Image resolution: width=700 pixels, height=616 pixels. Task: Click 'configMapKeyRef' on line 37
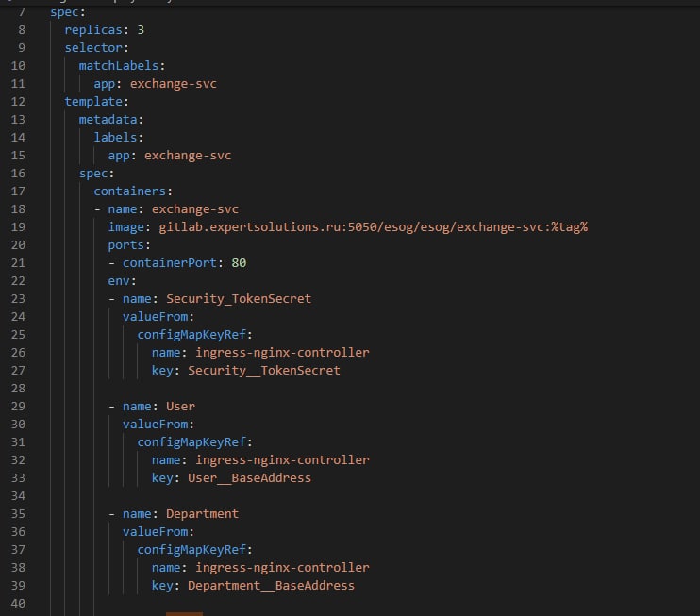192,549
